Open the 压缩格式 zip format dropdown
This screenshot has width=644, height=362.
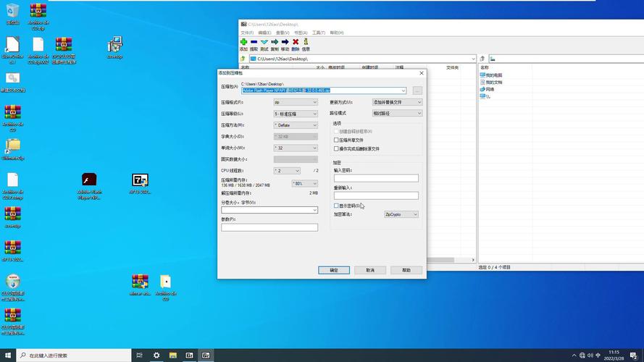[x=296, y=102]
